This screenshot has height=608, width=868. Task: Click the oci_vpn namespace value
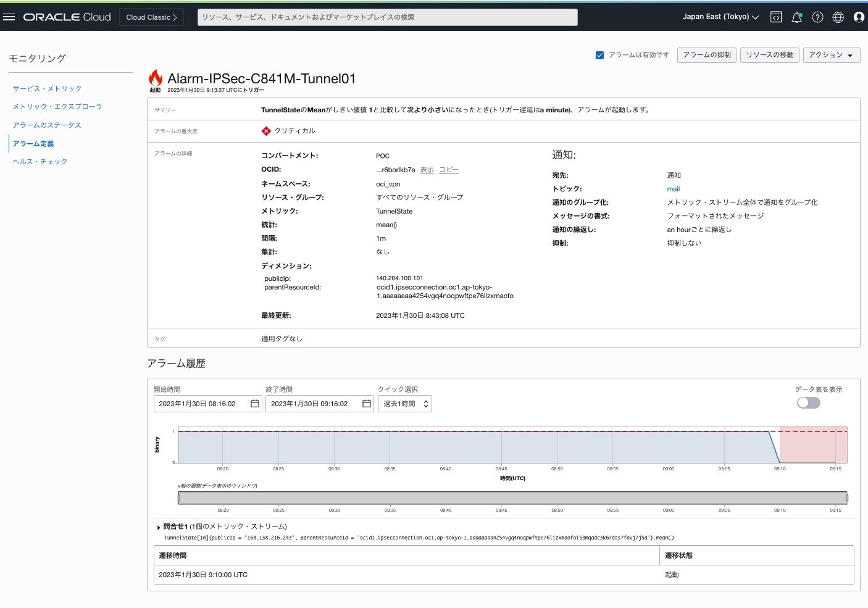(x=388, y=184)
